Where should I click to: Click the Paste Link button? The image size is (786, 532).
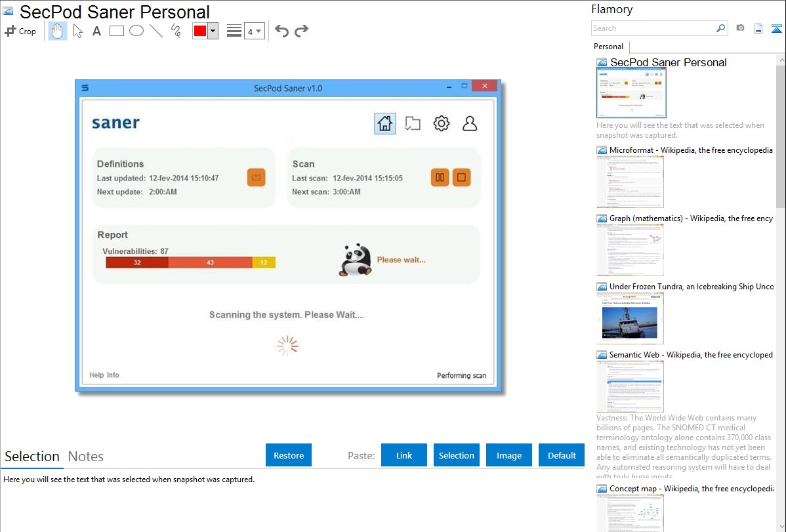coord(404,455)
